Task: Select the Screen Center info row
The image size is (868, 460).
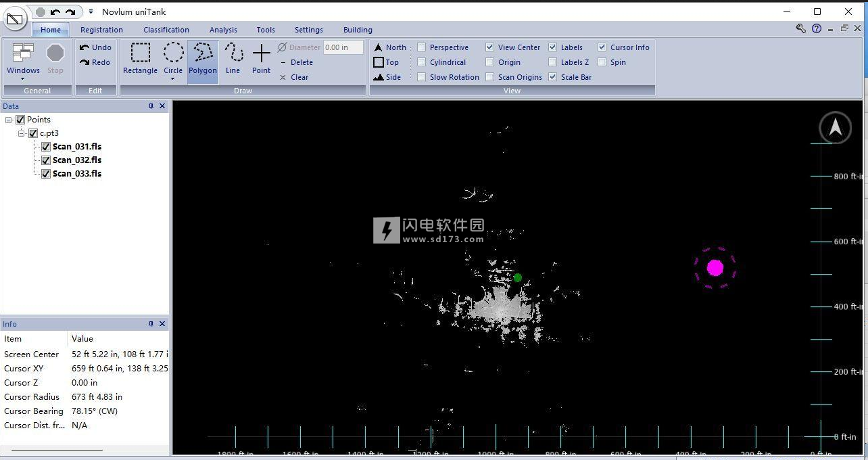Action: (x=85, y=354)
